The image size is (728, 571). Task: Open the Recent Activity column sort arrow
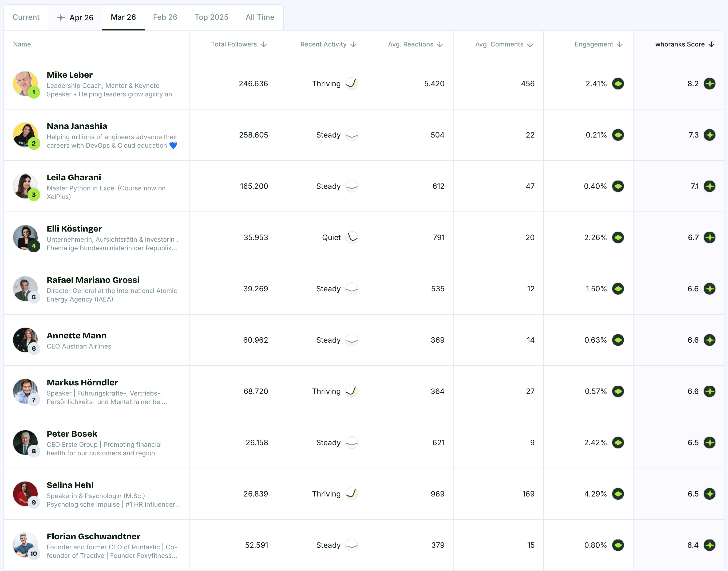tap(354, 44)
